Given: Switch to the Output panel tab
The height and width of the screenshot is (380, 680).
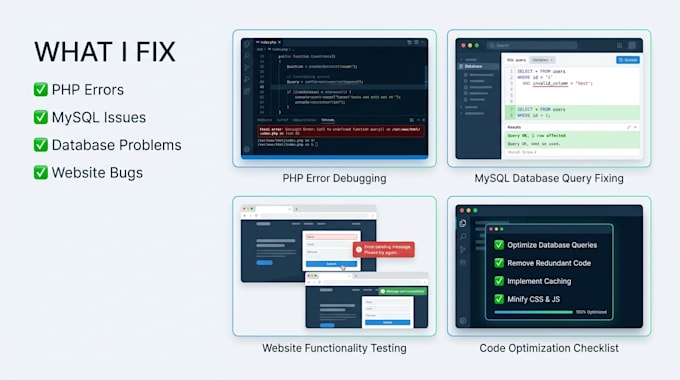Looking at the screenshot, I should point(282,120).
